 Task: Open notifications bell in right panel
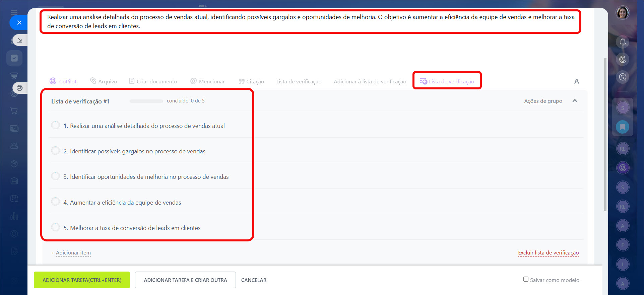tap(623, 42)
